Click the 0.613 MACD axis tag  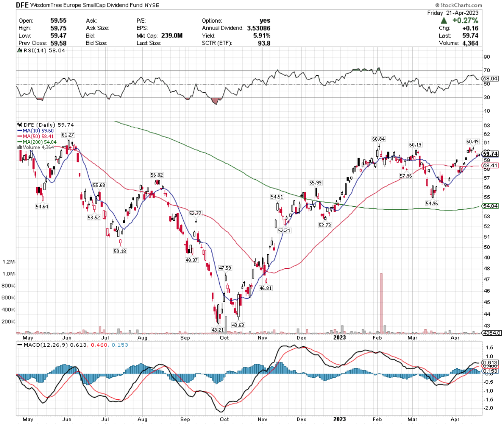tap(490, 362)
